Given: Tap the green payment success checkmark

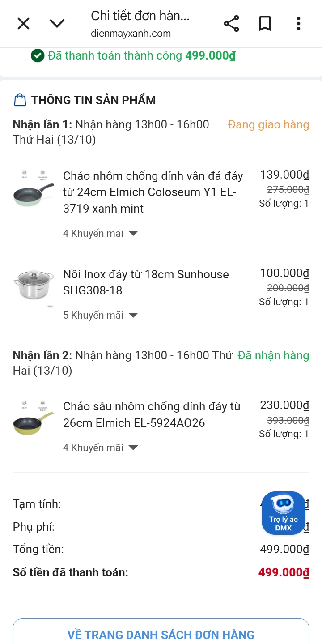Looking at the screenshot, I should [37, 56].
